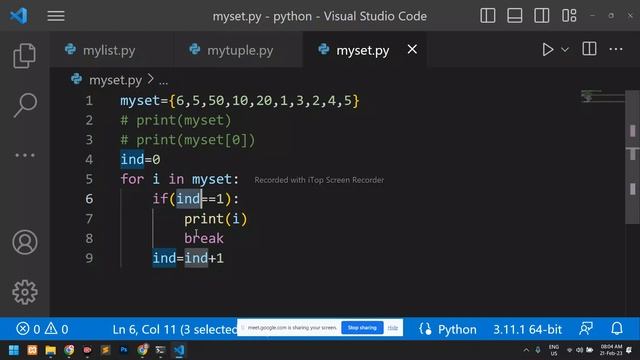Click the Hide link in sharing bar
Viewport: 640px width, 360px height.
393,328
